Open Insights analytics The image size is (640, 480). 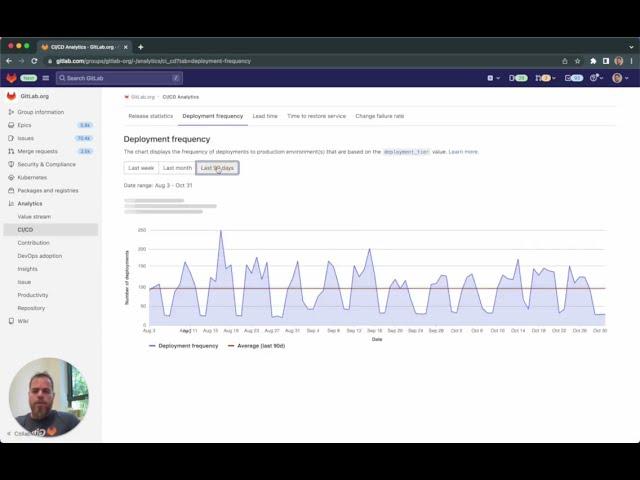27,269
